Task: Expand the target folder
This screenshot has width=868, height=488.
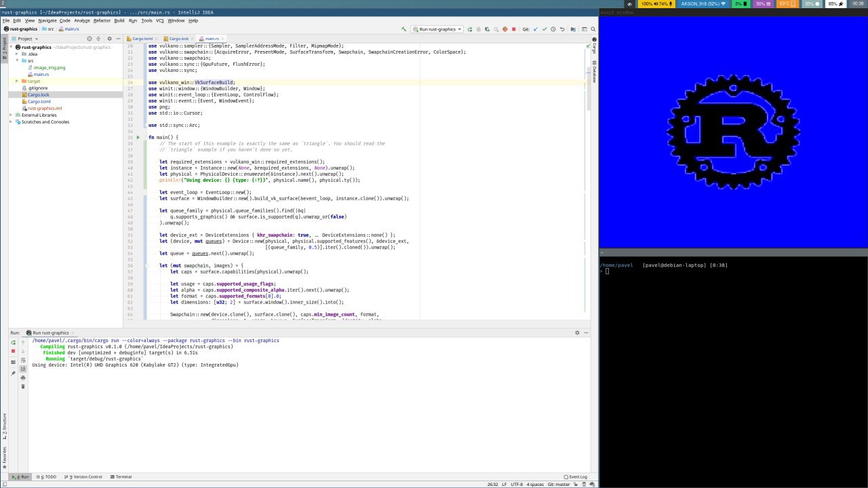Action: [x=17, y=81]
